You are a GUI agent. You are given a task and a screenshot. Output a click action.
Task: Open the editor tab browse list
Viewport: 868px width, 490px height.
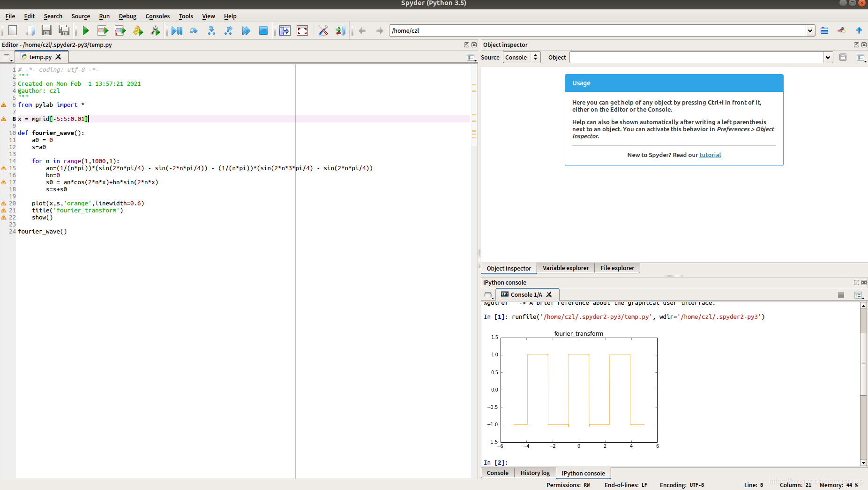pyautogui.click(x=7, y=57)
